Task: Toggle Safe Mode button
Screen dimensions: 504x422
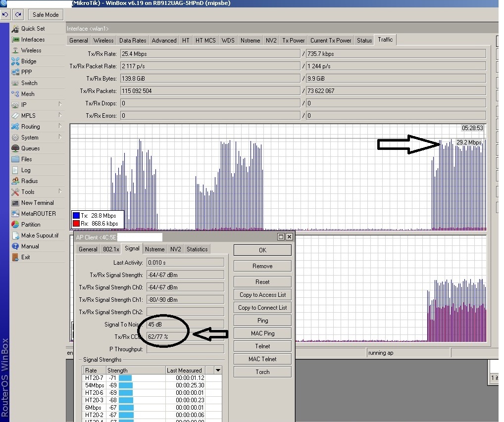Action: pos(46,15)
